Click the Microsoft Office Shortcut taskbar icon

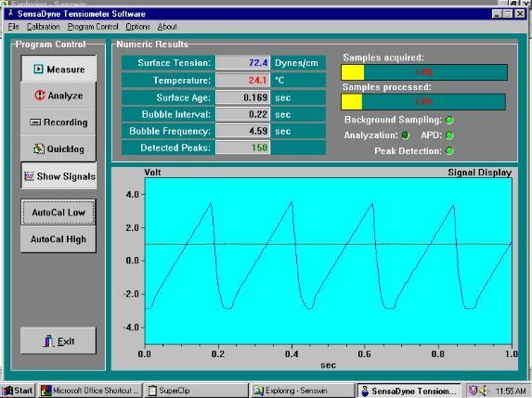click(45, 391)
